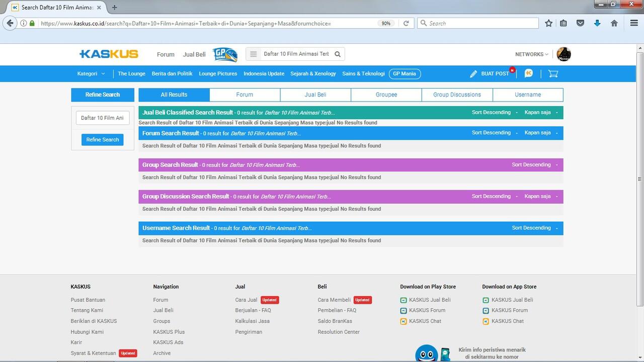This screenshot has height=362, width=644.
Task: Click the hamburger icon in site search box
Action: [254, 54]
